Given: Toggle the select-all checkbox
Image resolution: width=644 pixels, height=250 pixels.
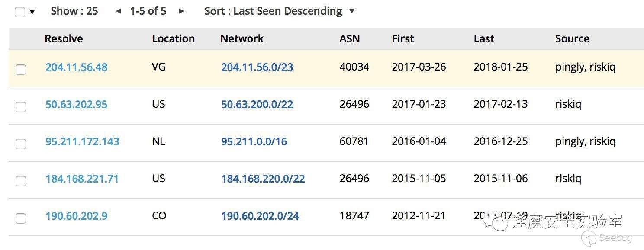Looking at the screenshot, I should (20, 12).
